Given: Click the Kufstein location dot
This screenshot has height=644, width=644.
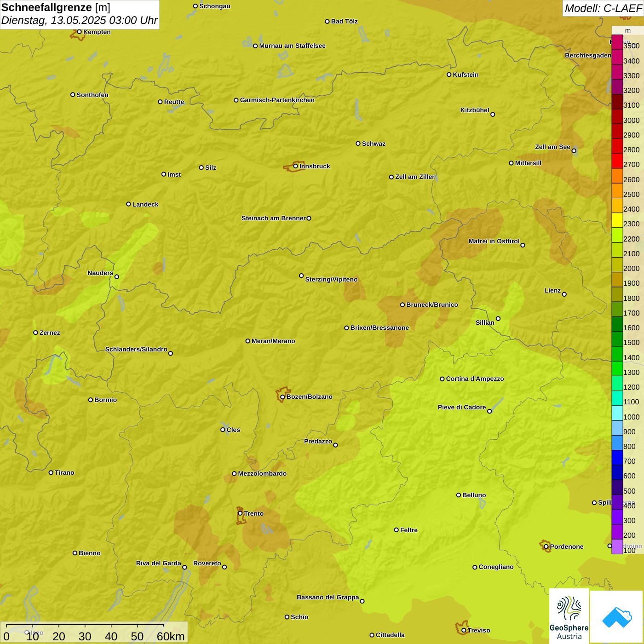Looking at the screenshot, I should pos(449,75).
